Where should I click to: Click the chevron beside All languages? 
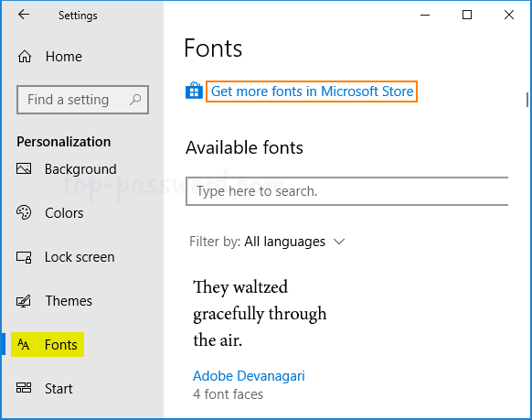339,242
